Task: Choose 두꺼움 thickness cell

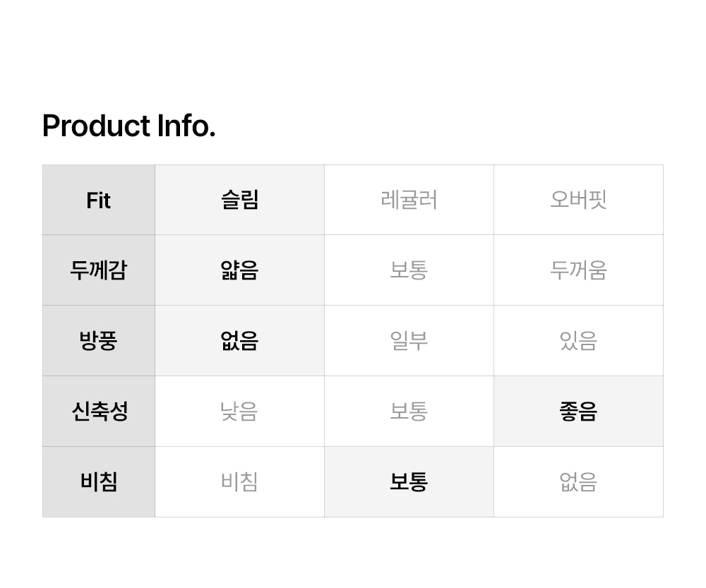Action: (578, 270)
